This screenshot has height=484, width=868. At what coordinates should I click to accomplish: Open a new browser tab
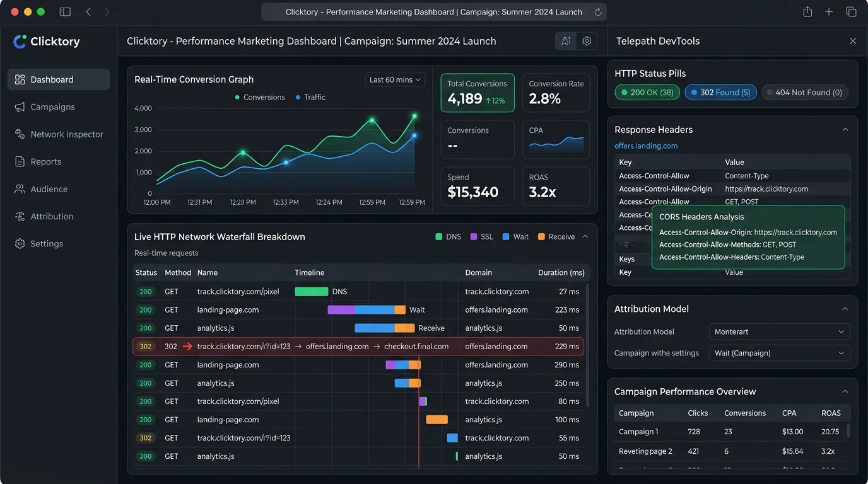pyautogui.click(x=829, y=12)
